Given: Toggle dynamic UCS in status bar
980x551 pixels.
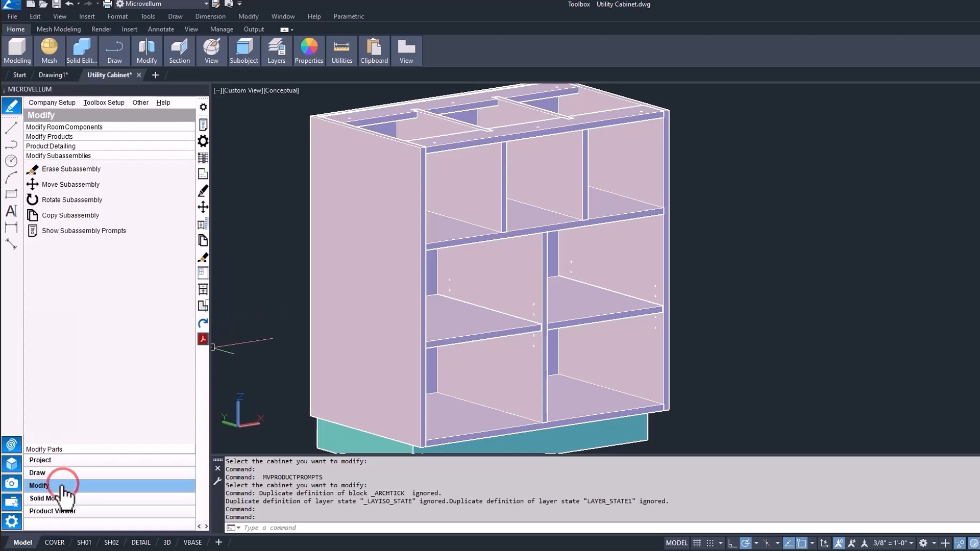Looking at the screenshot, I should 824,543.
